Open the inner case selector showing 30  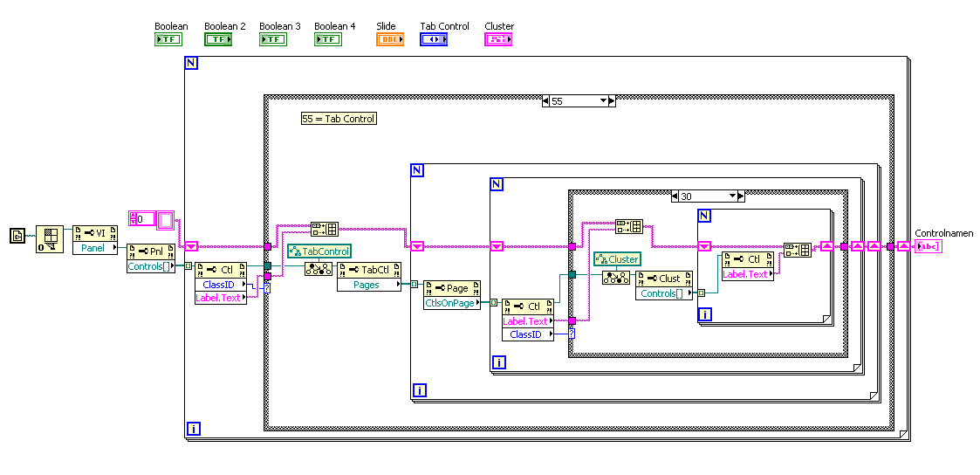[x=709, y=196]
